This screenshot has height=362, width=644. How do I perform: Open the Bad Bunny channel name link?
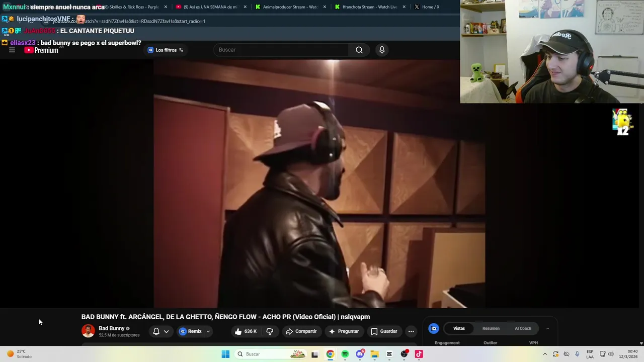pos(112,328)
